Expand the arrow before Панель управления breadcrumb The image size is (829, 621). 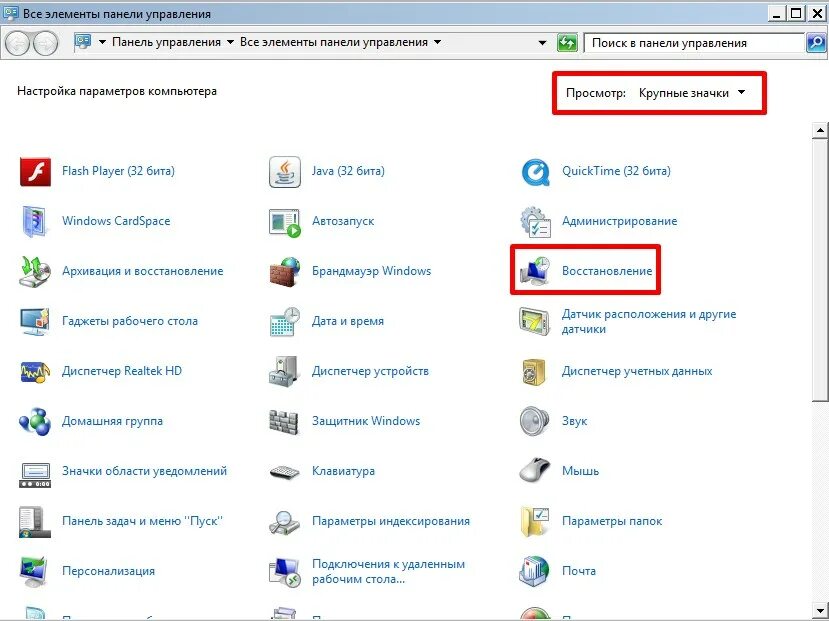point(103,42)
